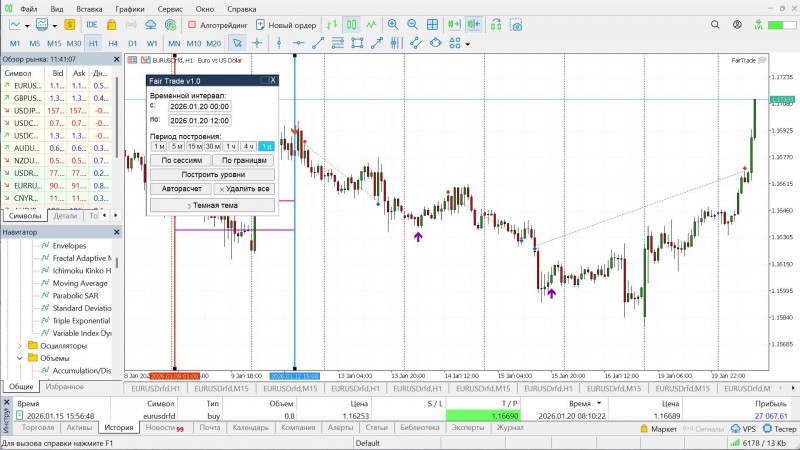Click the zoom out magnifier icon
Screen dimensions: 800x450
tap(412, 24)
